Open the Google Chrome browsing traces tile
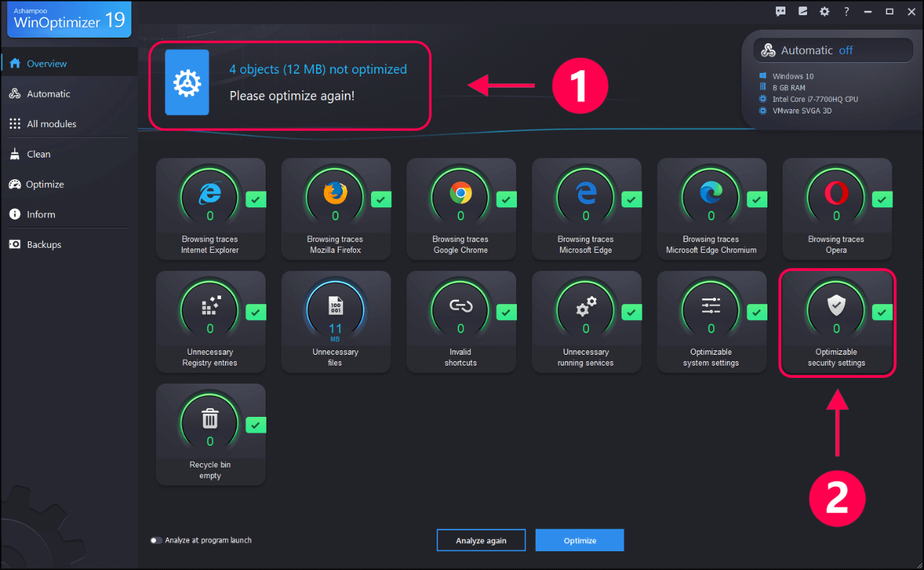 pyautogui.click(x=461, y=209)
